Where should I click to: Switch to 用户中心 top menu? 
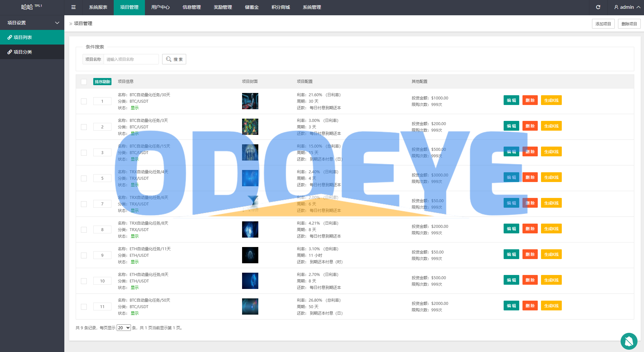pos(160,7)
